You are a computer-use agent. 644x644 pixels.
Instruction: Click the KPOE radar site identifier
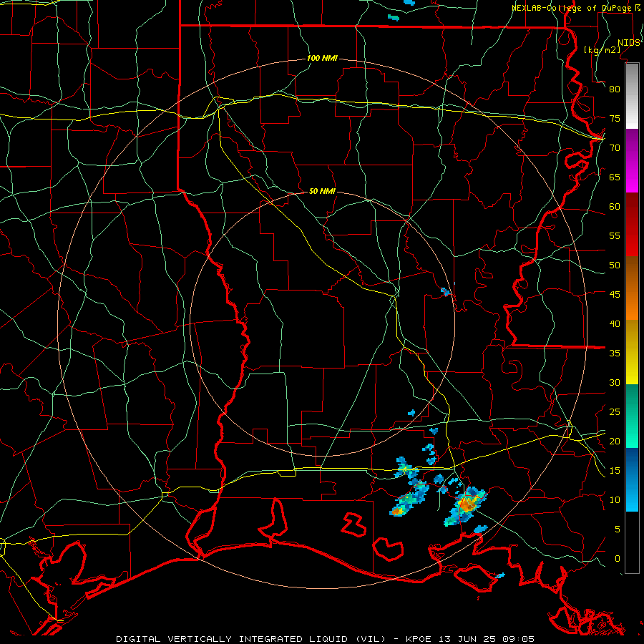(419, 639)
